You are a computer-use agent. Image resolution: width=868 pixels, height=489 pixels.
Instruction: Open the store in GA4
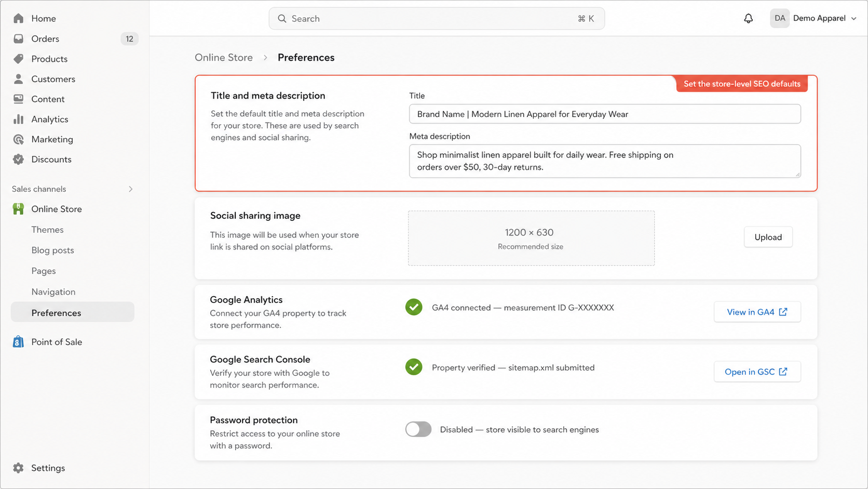[x=757, y=312]
